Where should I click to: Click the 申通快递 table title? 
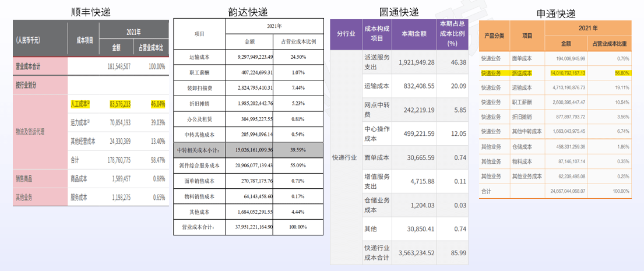point(555,13)
